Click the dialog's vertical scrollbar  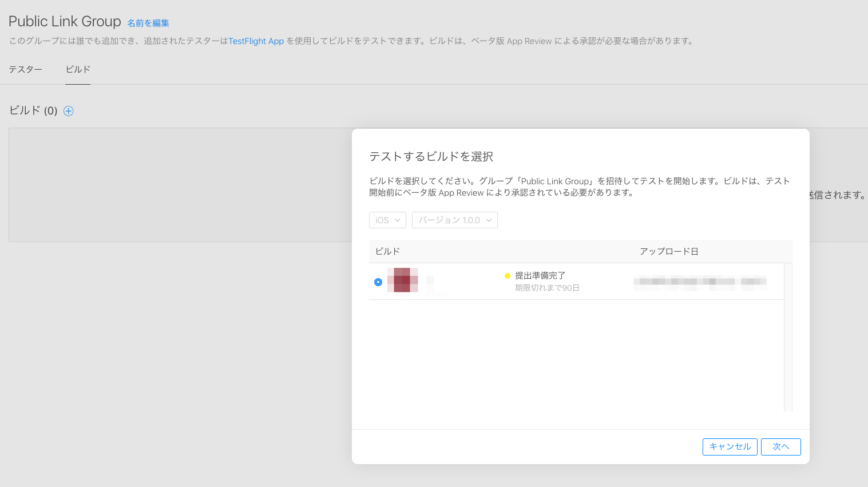click(x=788, y=336)
